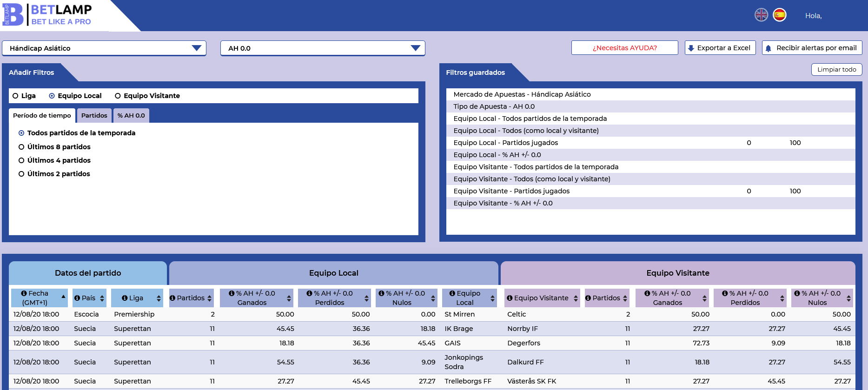Image resolution: width=868 pixels, height=390 pixels.
Task: Sort local % AH Perdidos arrows
Action: (366, 298)
